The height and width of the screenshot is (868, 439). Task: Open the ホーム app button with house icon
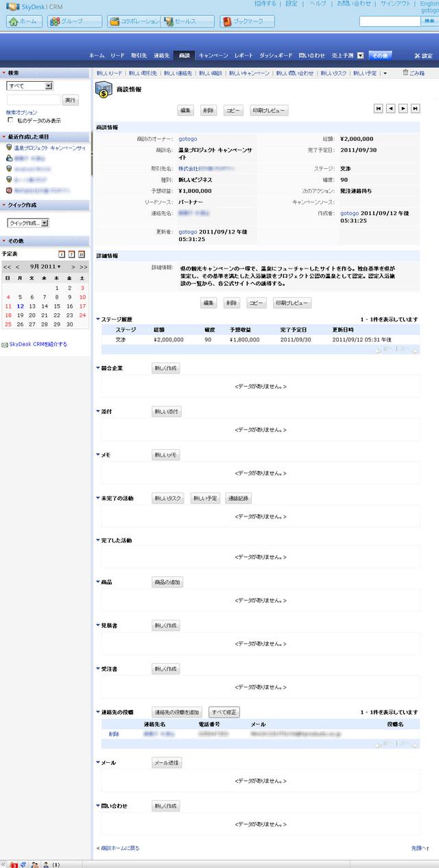pos(25,21)
